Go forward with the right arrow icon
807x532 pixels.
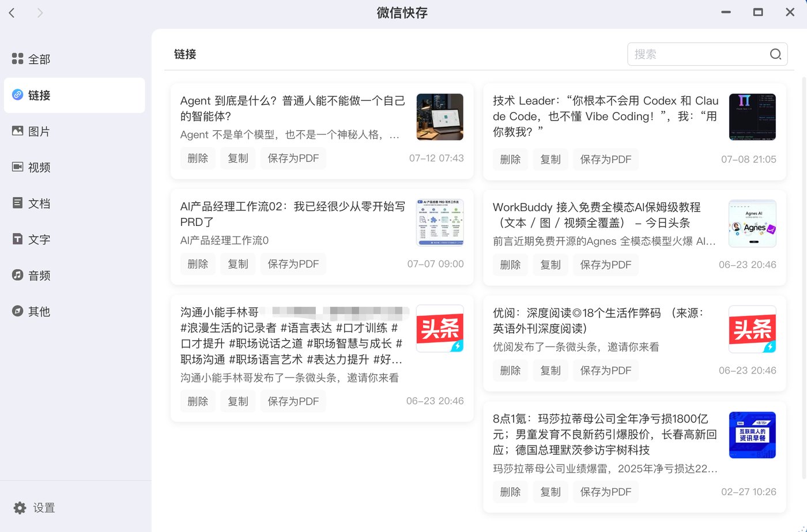tap(40, 13)
